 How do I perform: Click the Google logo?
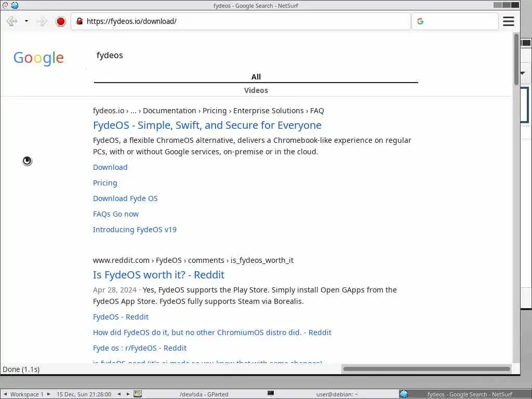click(x=38, y=58)
